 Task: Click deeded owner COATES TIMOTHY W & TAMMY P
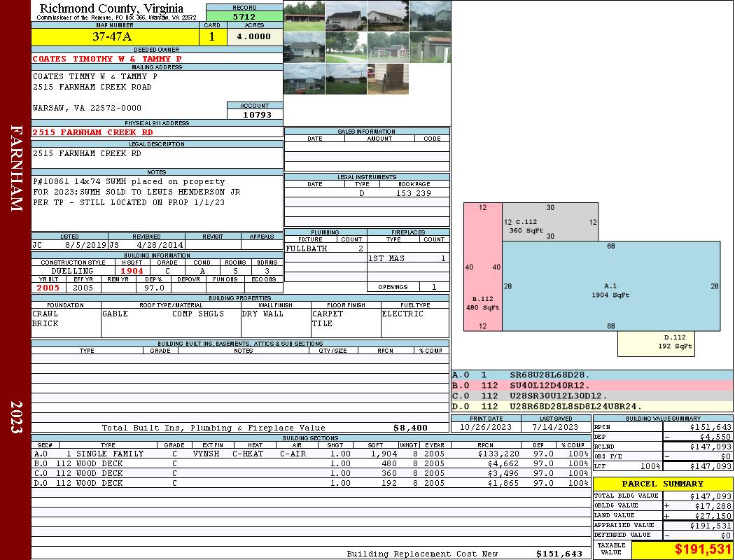pos(107,59)
